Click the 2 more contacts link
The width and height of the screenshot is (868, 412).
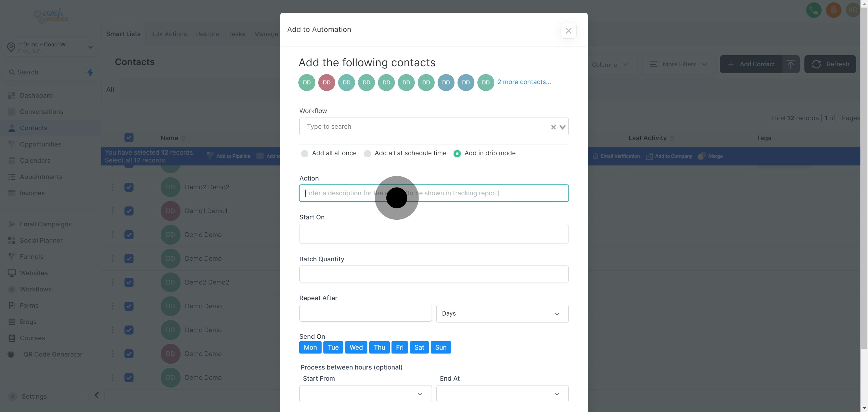coord(524,82)
